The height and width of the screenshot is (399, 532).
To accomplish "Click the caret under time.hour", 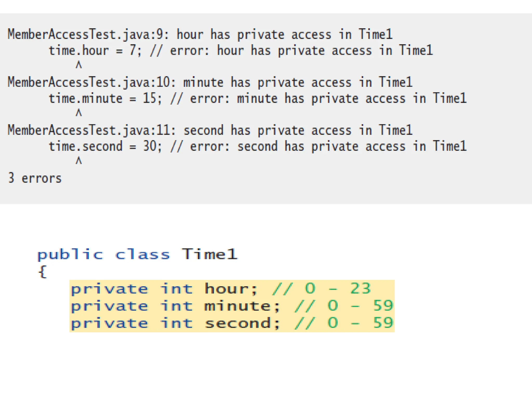I will pyautogui.click(x=79, y=65).
